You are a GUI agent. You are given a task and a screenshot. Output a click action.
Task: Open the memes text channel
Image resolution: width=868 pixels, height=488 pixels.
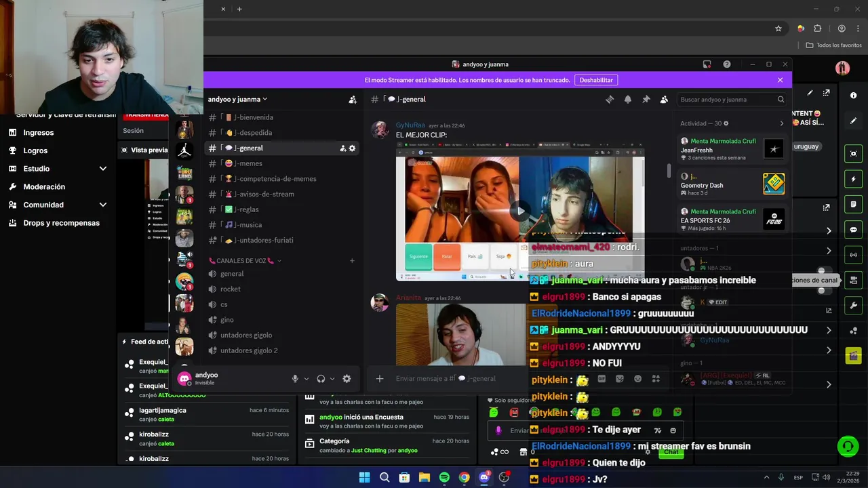coord(283,163)
